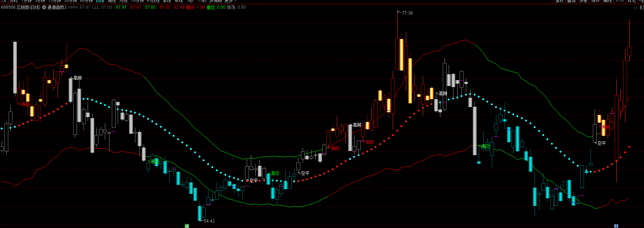The height and width of the screenshot is (228, 644).
Task: Click the green 高空 signal near 795
Action: click(x=275, y=173)
